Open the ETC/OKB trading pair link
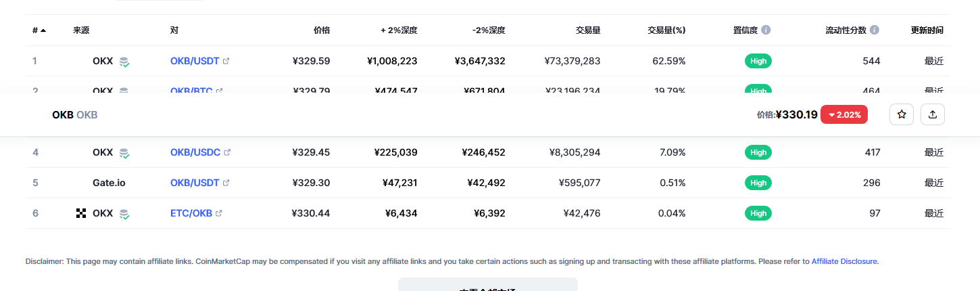 (x=191, y=213)
